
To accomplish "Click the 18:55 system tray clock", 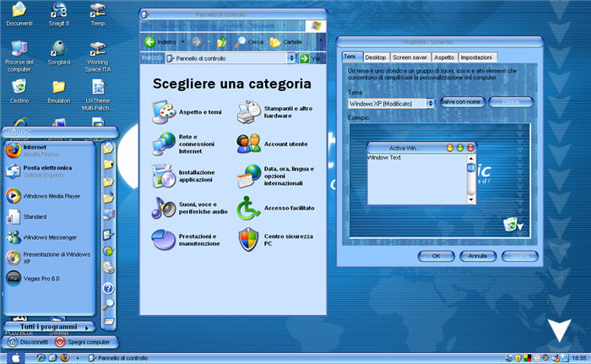I will (579, 358).
